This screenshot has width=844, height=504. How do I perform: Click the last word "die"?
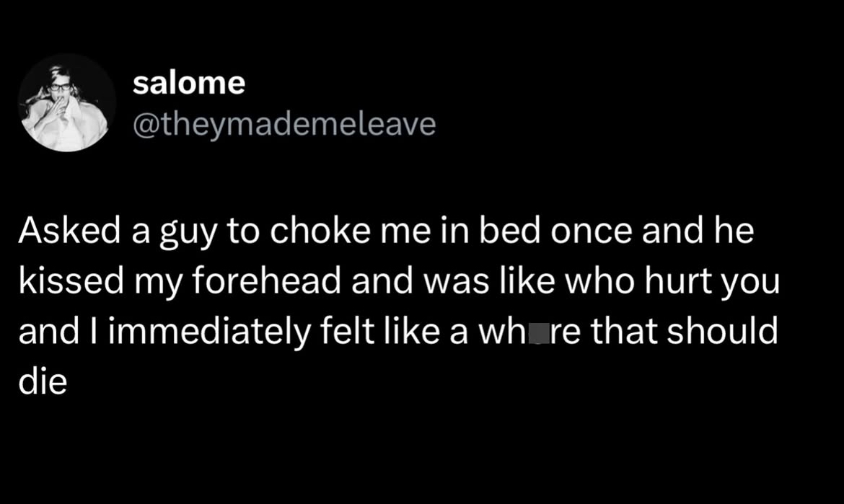click(x=43, y=381)
